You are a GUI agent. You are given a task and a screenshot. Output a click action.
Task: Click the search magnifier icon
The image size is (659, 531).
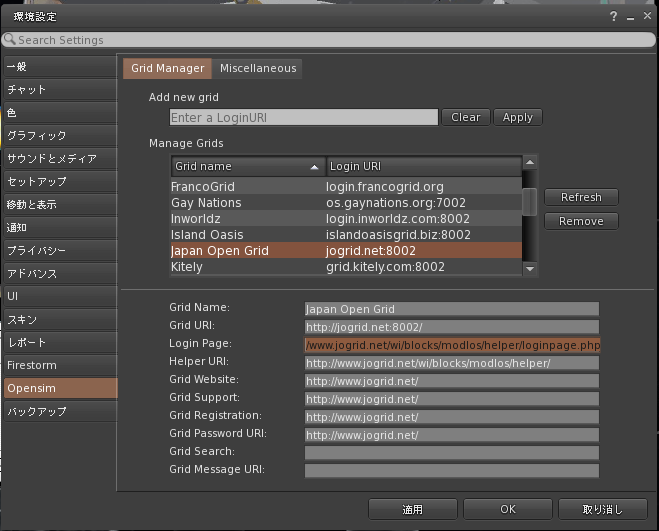click(10, 40)
